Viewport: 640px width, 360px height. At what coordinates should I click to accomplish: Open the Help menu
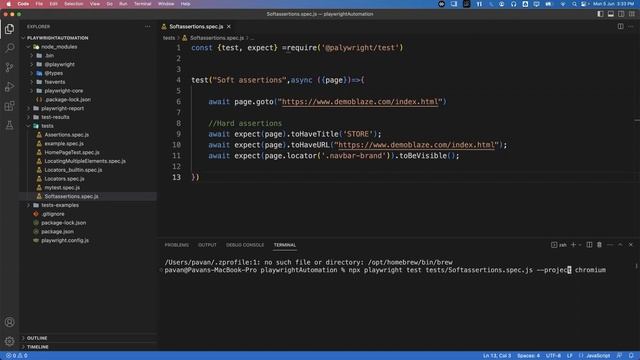coord(185,4)
